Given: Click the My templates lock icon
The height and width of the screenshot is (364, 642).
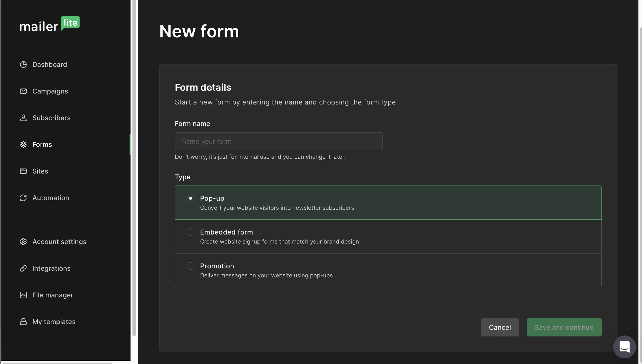Looking at the screenshot, I should (x=23, y=321).
